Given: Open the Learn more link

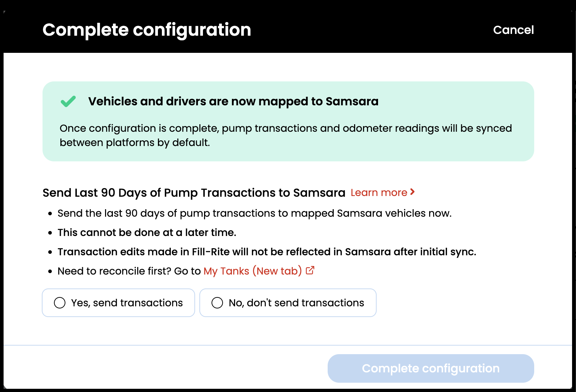Looking at the screenshot, I should (x=379, y=193).
